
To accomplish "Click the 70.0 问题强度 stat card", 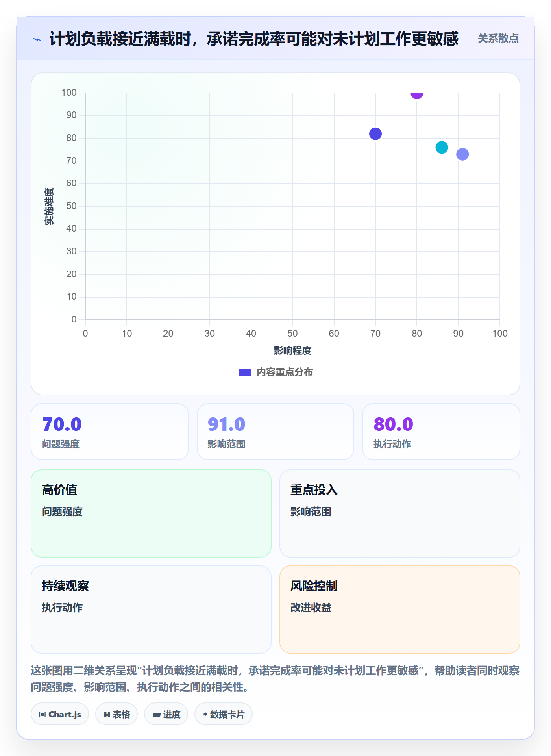I will (x=110, y=432).
